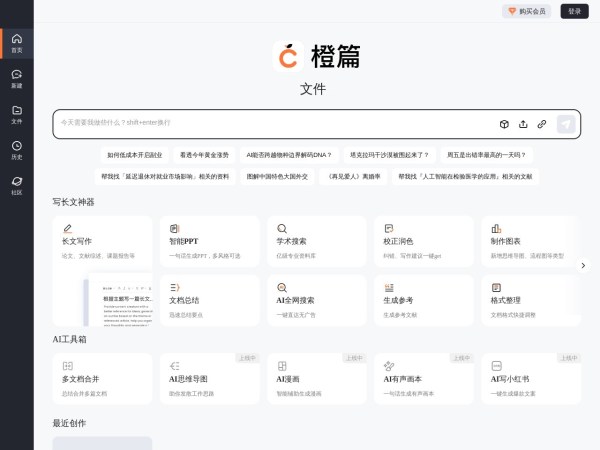Expand more writing tools with right arrow
The width and height of the screenshot is (600, 450).
(x=584, y=264)
